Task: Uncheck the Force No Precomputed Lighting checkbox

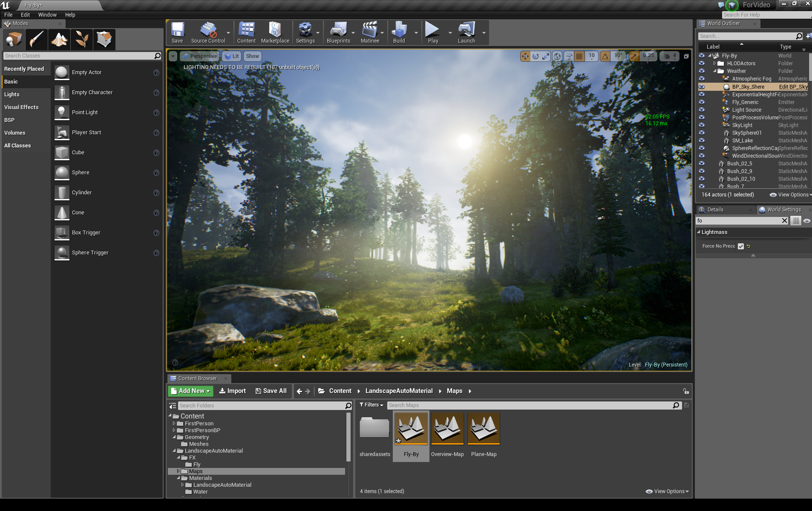Action: coord(741,246)
